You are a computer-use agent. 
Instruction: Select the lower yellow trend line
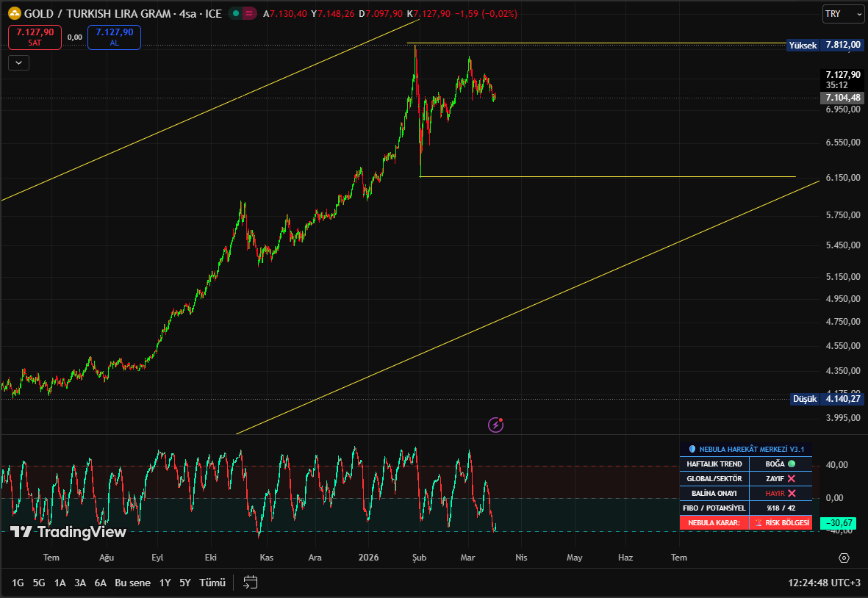pyautogui.click(x=528, y=307)
